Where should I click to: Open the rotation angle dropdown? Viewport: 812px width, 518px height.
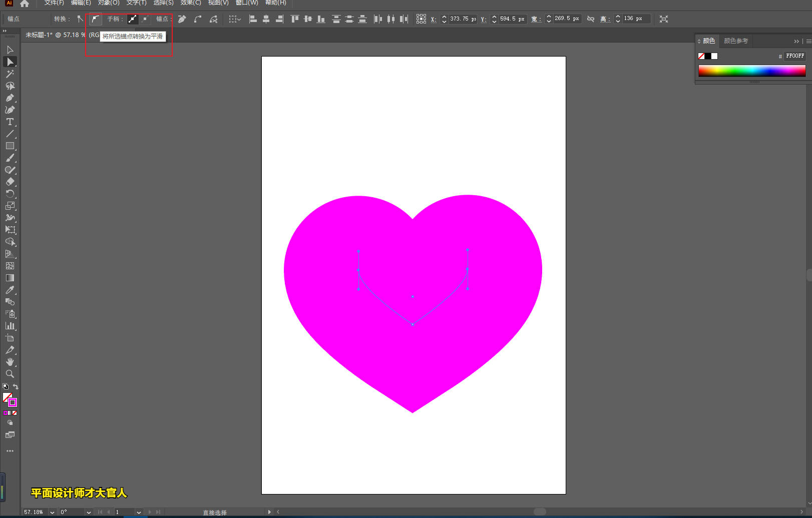click(88, 512)
